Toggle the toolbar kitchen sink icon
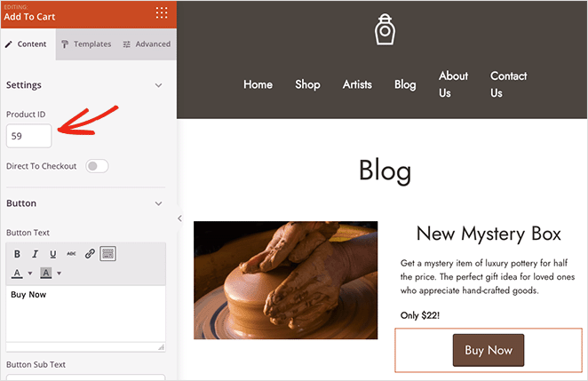The height and width of the screenshot is (381, 588). click(x=107, y=254)
